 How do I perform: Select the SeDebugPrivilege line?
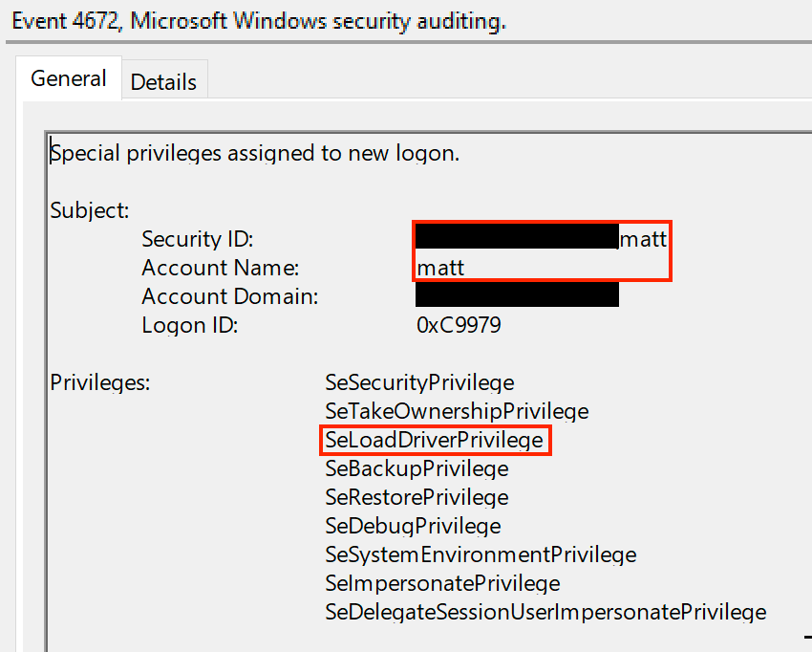click(413, 526)
